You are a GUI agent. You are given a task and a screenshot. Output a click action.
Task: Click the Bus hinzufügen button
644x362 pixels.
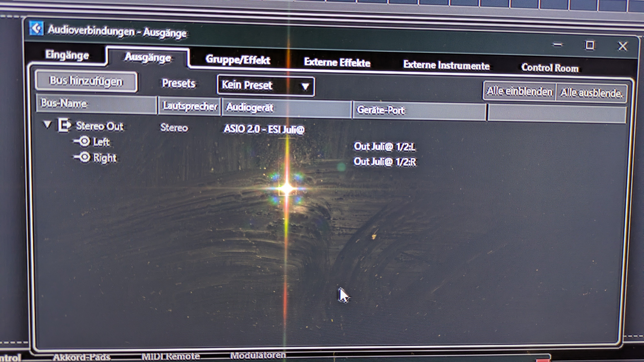[86, 81]
